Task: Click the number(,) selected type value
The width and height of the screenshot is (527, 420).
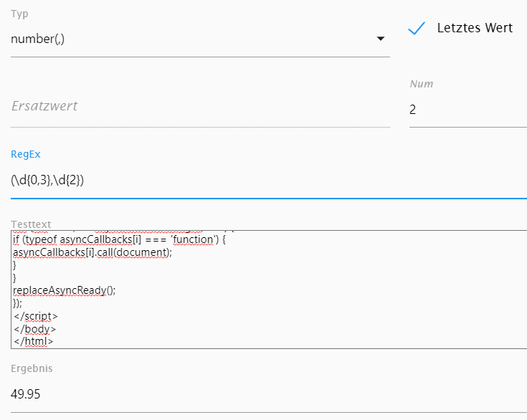Action: point(37,39)
